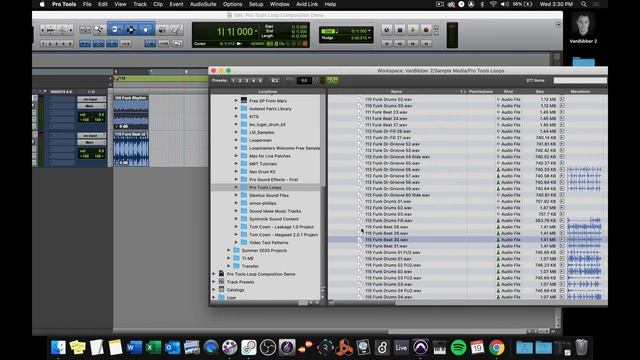Select the Grabber hand tool
Image resolution: width=640 pixels, height=360 pixels.
[x=146, y=29]
